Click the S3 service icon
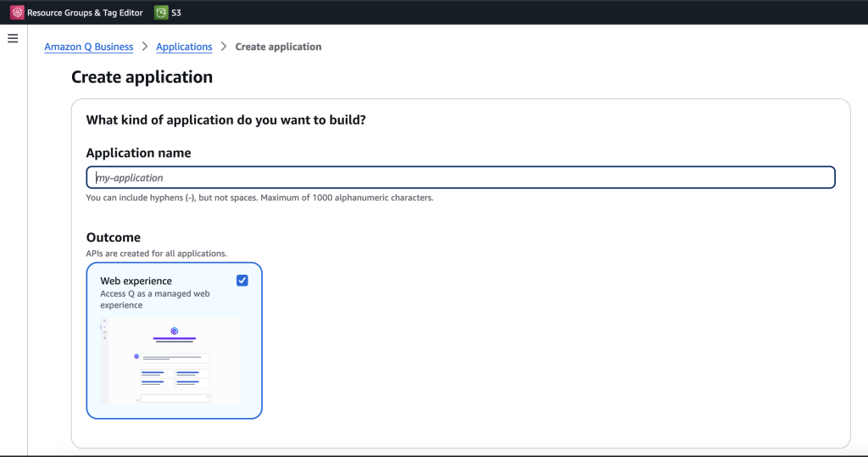Viewport: 868px width, 457px height. click(x=161, y=12)
